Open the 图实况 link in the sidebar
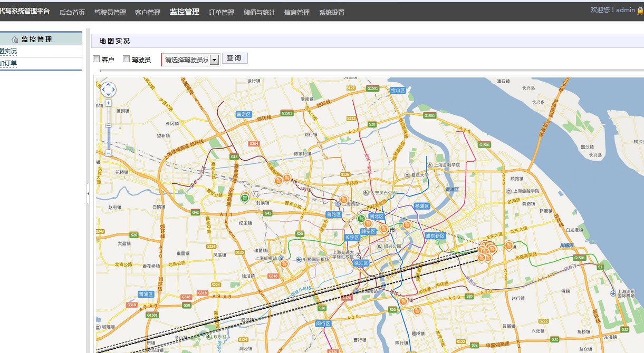644x353 pixels. 8,51
